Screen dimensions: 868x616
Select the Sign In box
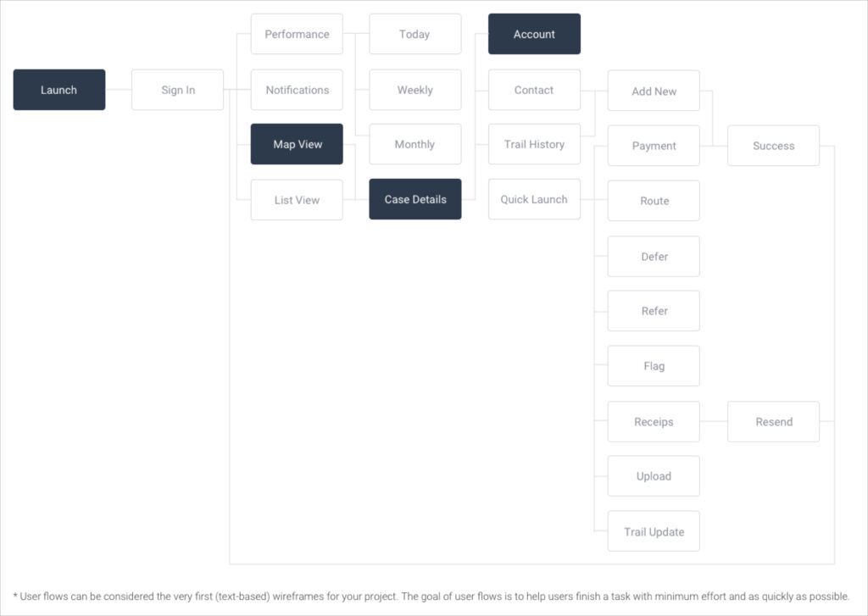click(x=178, y=90)
